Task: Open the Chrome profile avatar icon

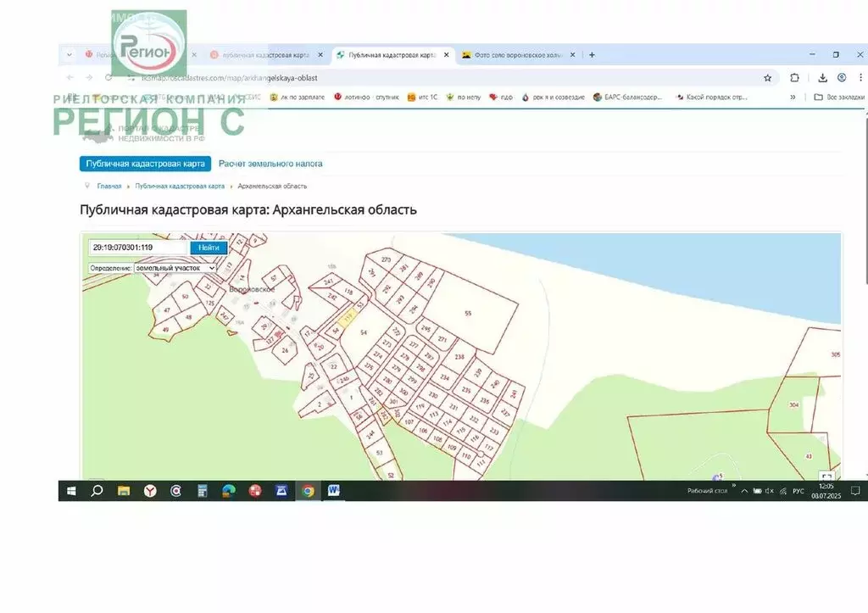Action: click(842, 77)
